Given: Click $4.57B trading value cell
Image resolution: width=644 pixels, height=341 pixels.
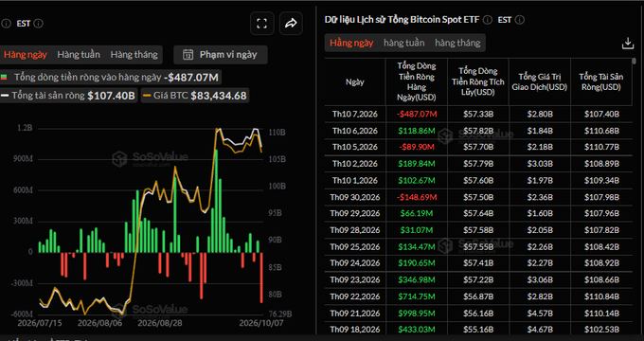Looking at the screenshot, I should click(x=540, y=314).
